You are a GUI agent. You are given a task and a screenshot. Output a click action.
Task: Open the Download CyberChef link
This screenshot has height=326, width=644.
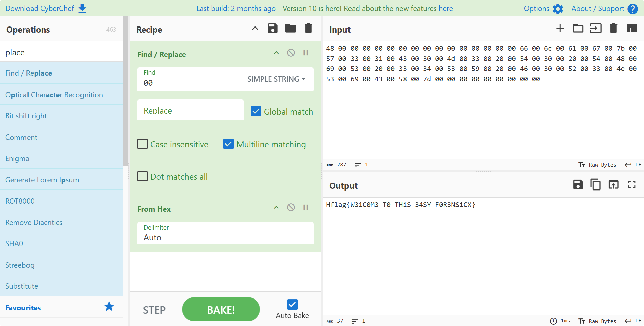click(46, 9)
